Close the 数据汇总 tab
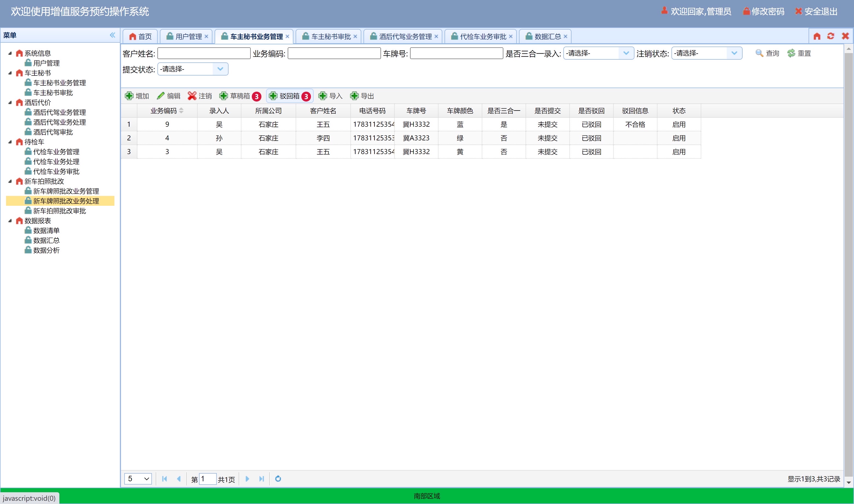 (x=565, y=36)
